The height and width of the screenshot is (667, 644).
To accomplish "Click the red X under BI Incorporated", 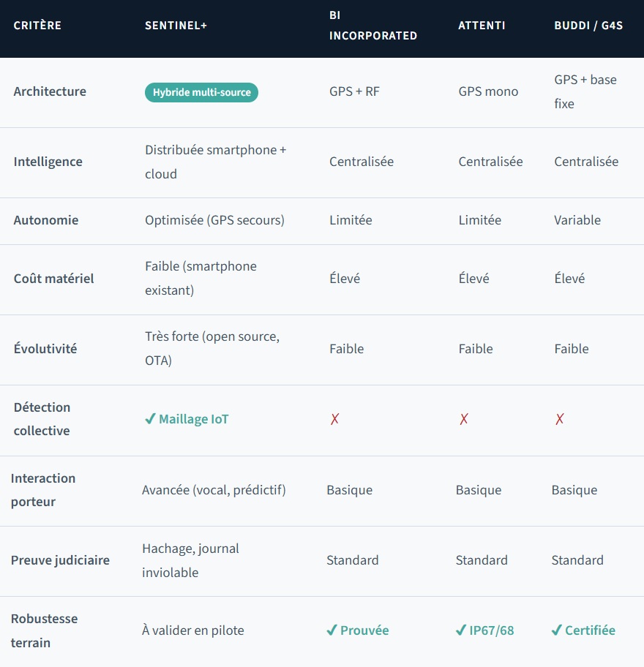I will click(x=334, y=419).
